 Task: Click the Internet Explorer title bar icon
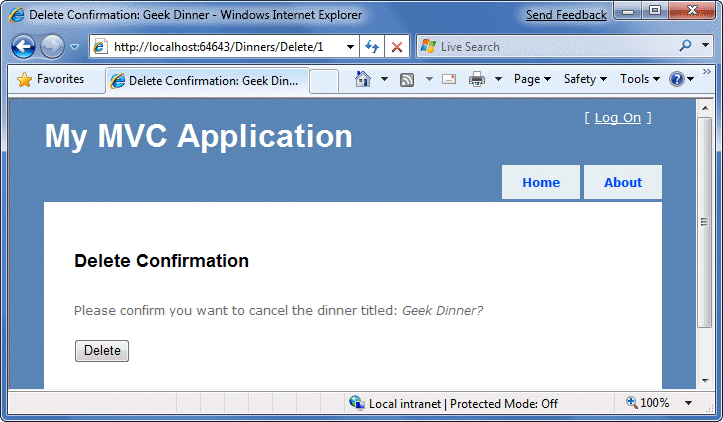click(x=17, y=15)
